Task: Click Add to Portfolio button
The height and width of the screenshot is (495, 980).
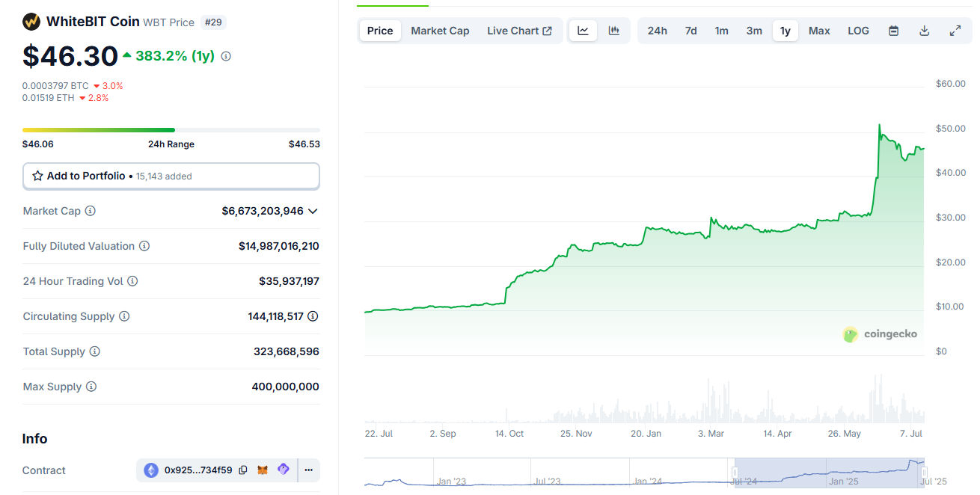Action: coord(171,176)
